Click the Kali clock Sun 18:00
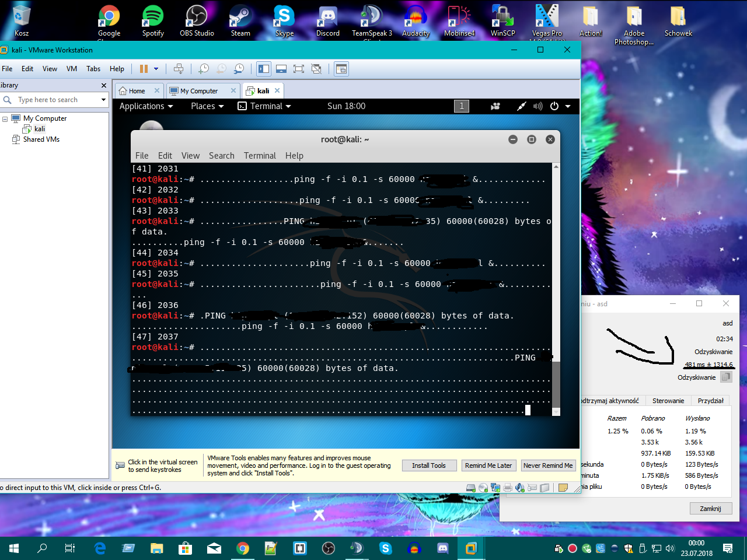 tap(346, 106)
